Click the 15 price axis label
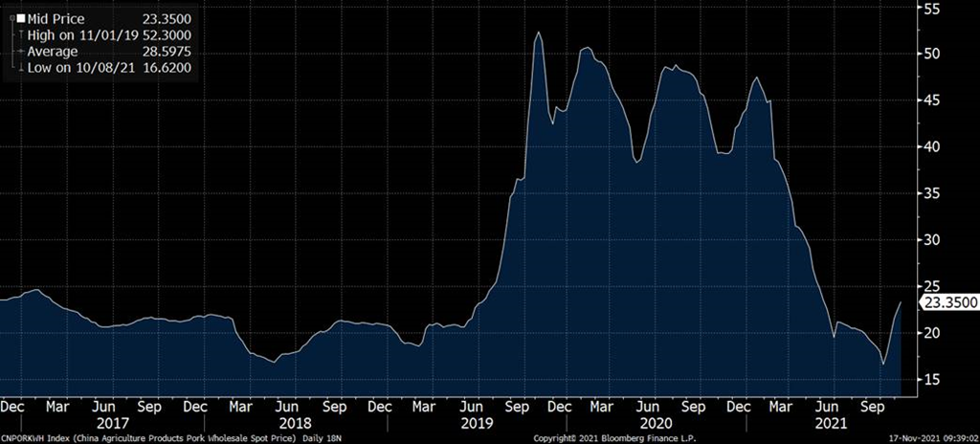The image size is (980, 444). [929, 379]
